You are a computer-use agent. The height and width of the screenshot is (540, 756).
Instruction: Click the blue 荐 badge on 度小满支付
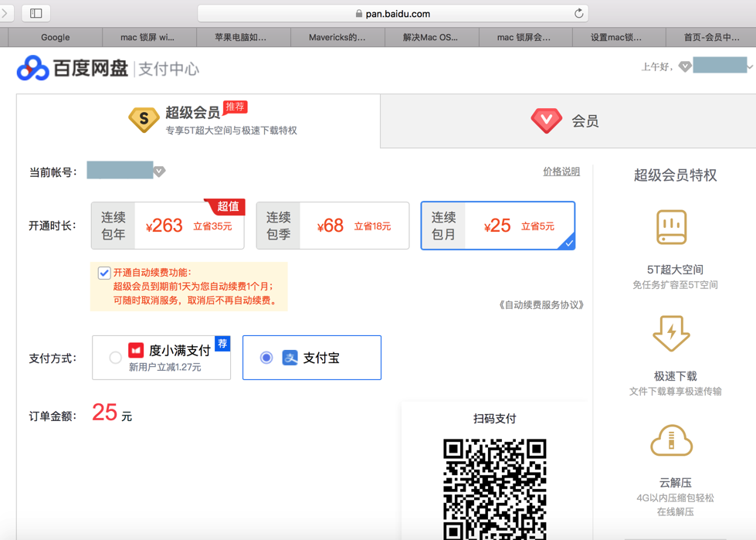coord(222,343)
